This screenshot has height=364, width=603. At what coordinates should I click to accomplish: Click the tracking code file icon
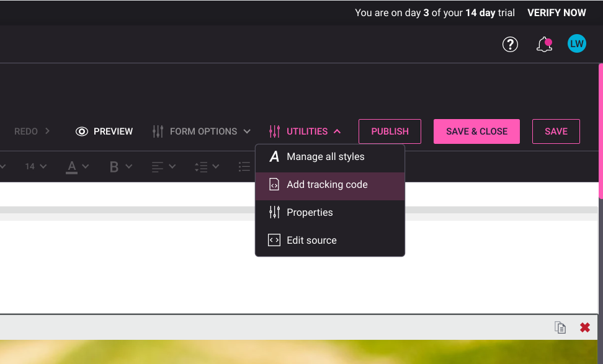tap(274, 185)
